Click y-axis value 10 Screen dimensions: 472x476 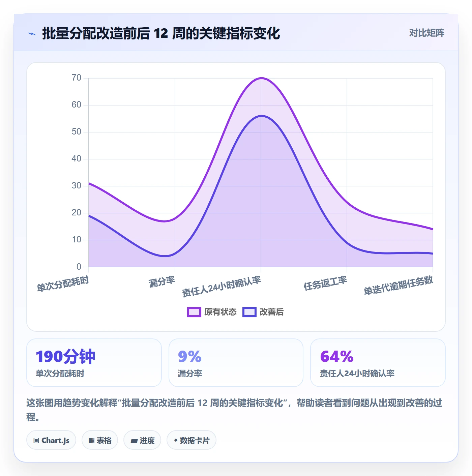tap(77, 240)
